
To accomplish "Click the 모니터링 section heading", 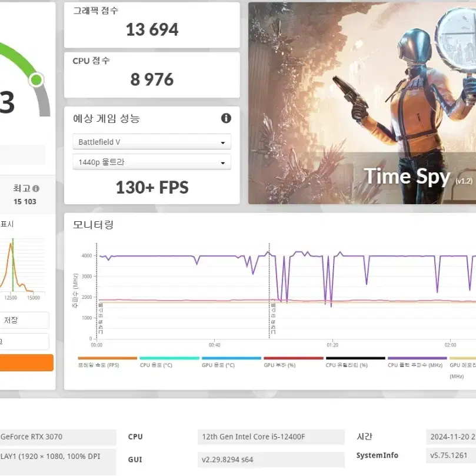I will 93,225.
